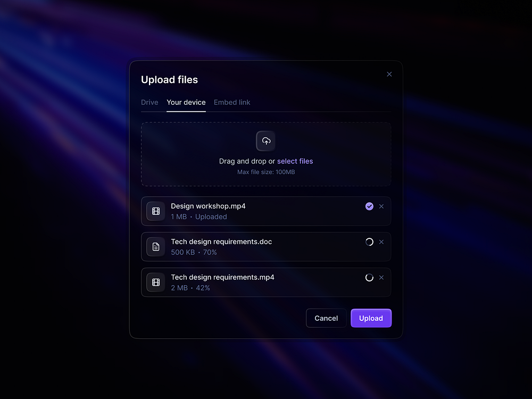The image size is (532, 399).
Task: Click the purple Upload button
Action: pos(371,318)
